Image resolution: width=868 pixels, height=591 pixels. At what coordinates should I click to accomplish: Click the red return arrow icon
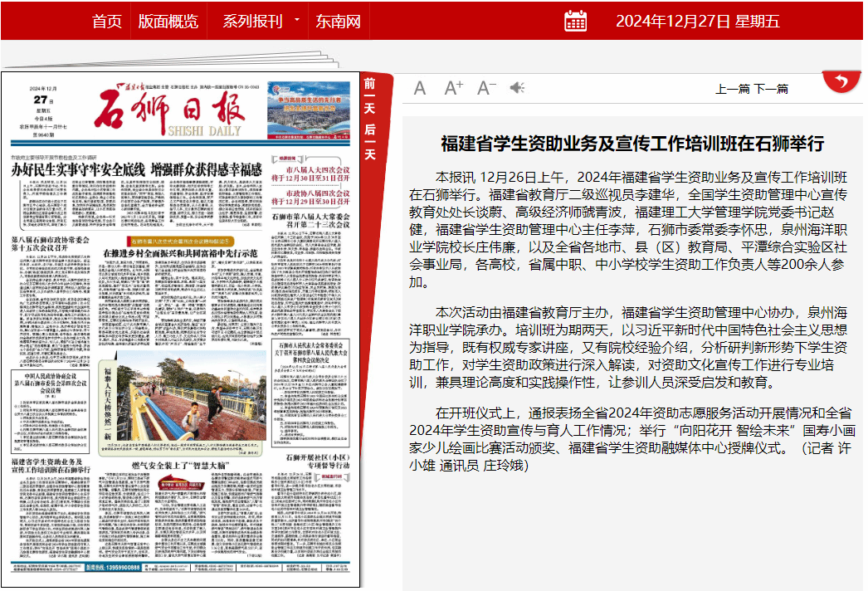point(841,81)
